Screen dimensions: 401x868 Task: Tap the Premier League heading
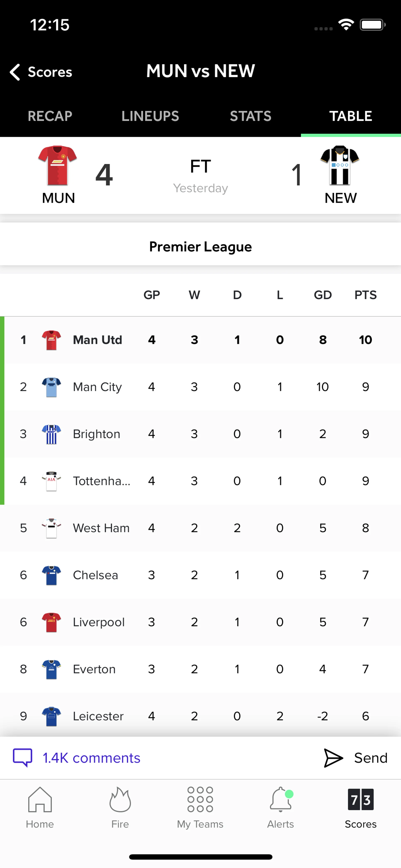pyautogui.click(x=200, y=247)
